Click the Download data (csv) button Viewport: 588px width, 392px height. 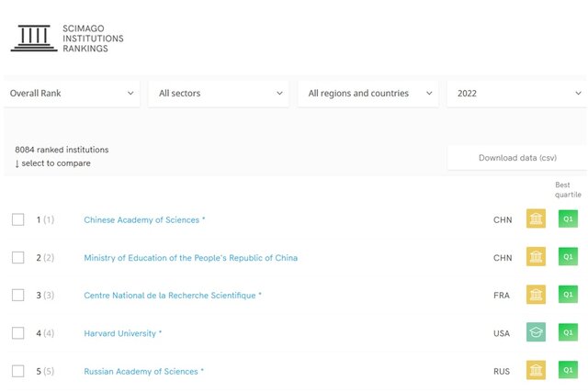pyautogui.click(x=517, y=158)
